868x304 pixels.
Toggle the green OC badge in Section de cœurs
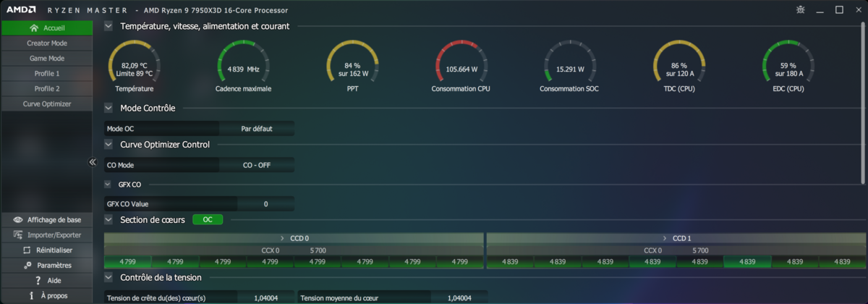click(x=208, y=219)
